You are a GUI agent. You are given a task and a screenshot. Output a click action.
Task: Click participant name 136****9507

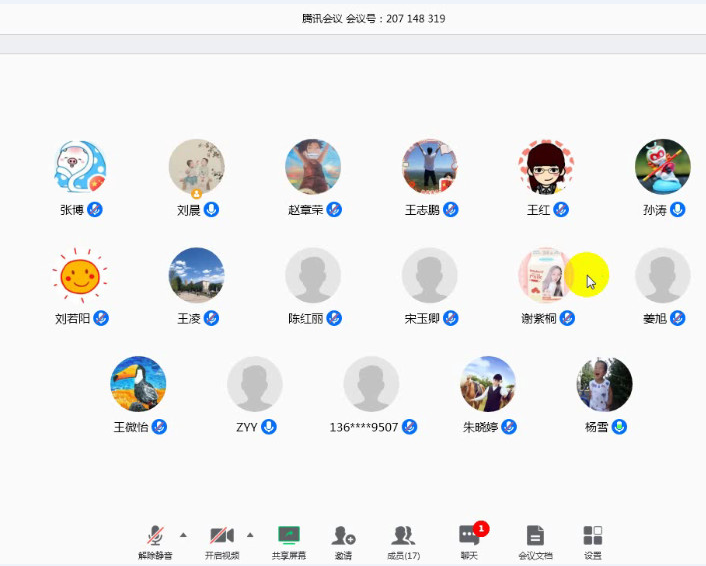pyautogui.click(x=364, y=427)
